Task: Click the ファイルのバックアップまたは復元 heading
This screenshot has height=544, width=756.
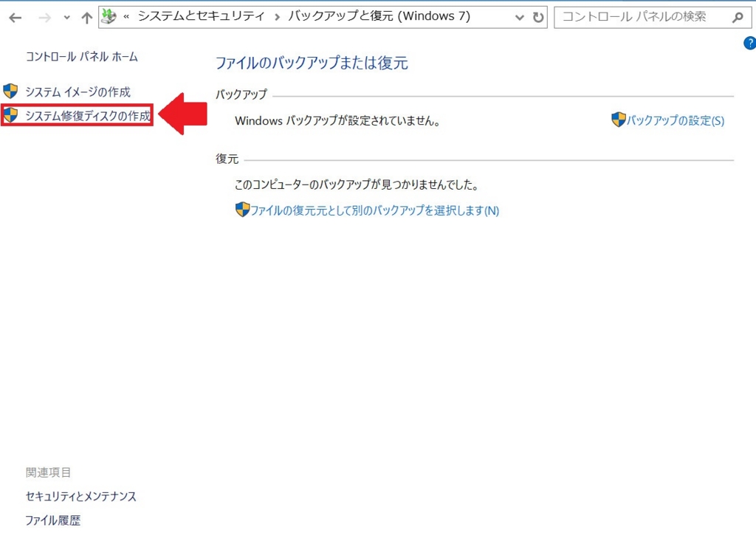Action: pos(312,63)
